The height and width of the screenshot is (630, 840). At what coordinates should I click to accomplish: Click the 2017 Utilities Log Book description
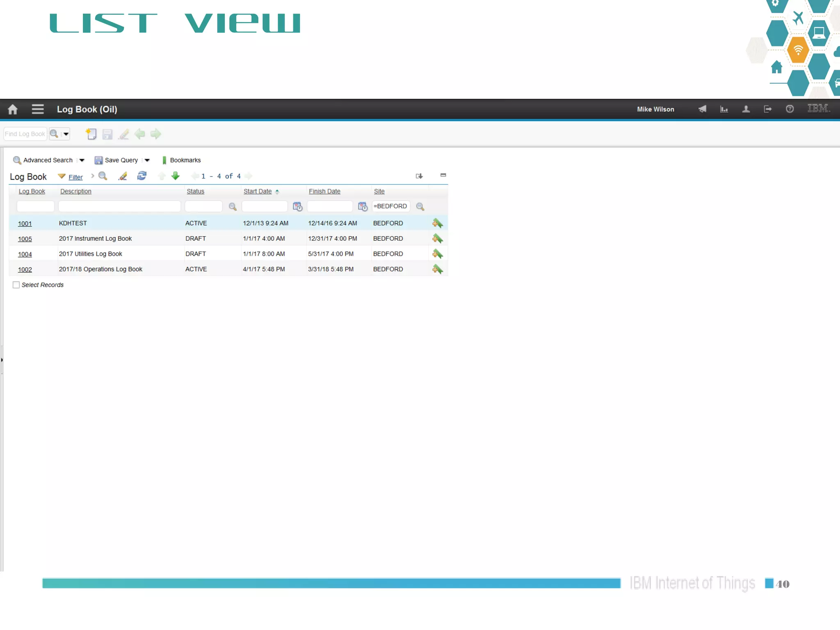[90, 254]
